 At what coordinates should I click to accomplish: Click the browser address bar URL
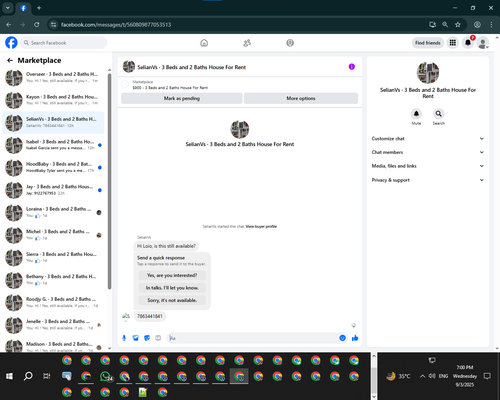116,25
